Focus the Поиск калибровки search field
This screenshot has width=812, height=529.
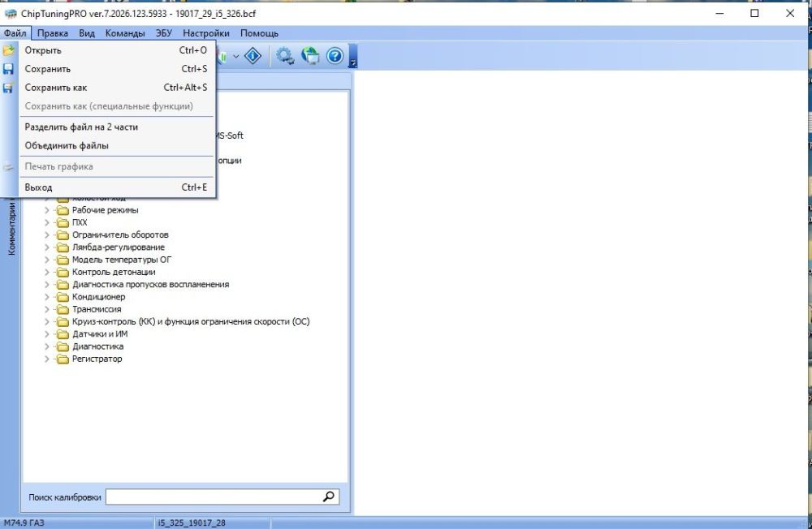(x=214, y=497)
